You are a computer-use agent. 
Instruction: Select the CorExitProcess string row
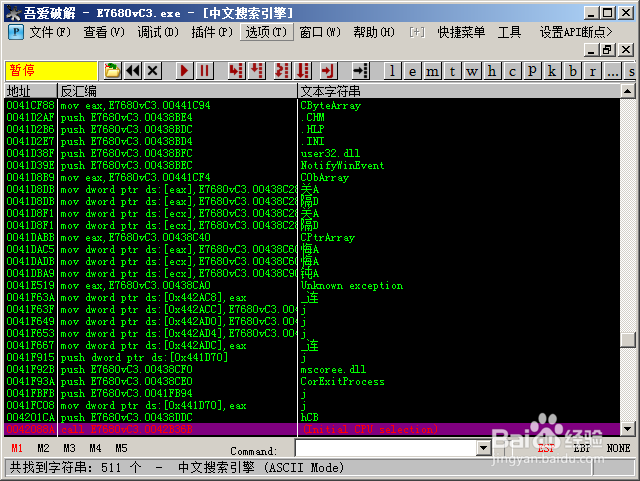pyautogui.click(x=312, y=381)
